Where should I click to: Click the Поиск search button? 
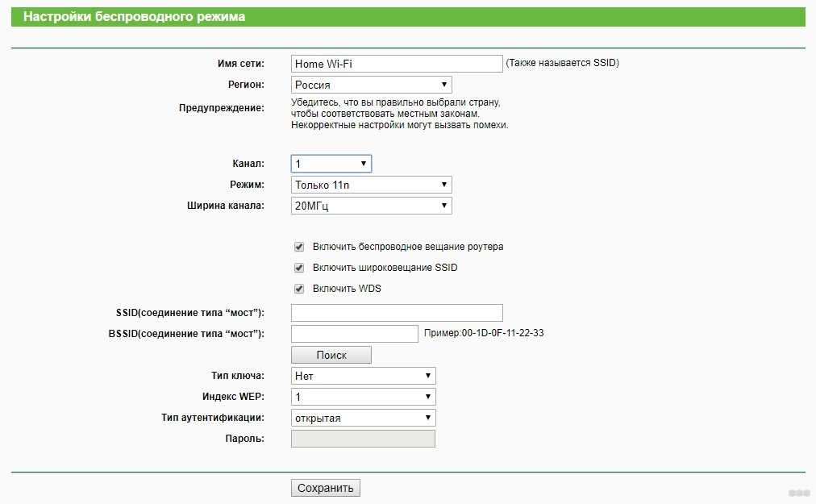pos(331,355)
